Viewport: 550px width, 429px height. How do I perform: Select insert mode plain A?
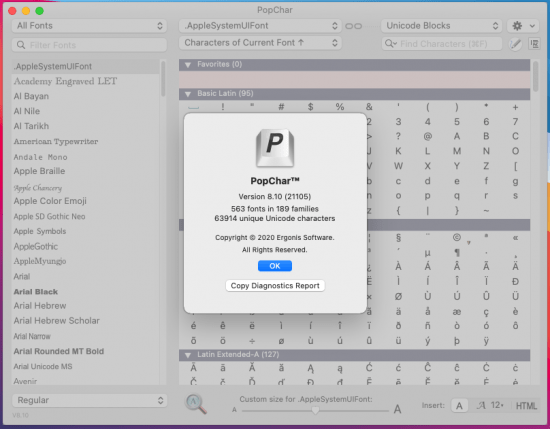(x=459, y=406)
